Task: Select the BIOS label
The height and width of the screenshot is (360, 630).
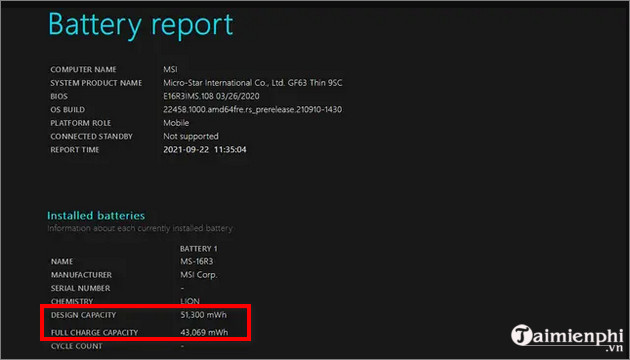Action: [x=59, y=96]
